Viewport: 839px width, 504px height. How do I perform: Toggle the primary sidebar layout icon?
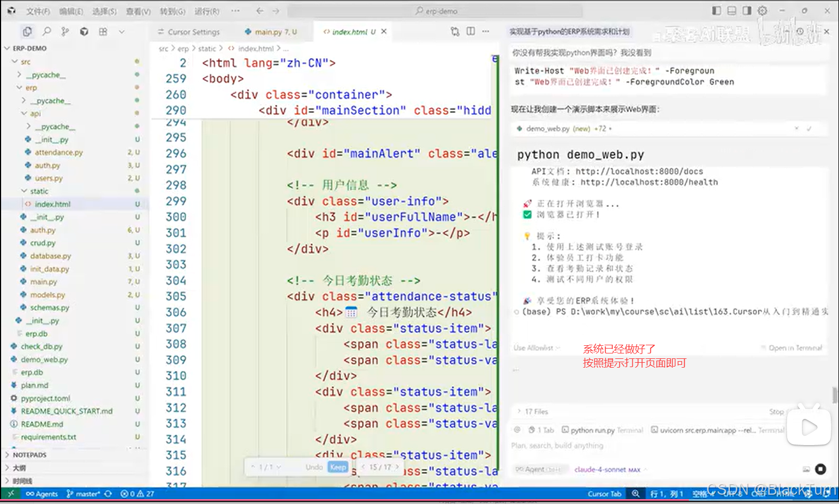pyautogui.click(x=717, y=10)
